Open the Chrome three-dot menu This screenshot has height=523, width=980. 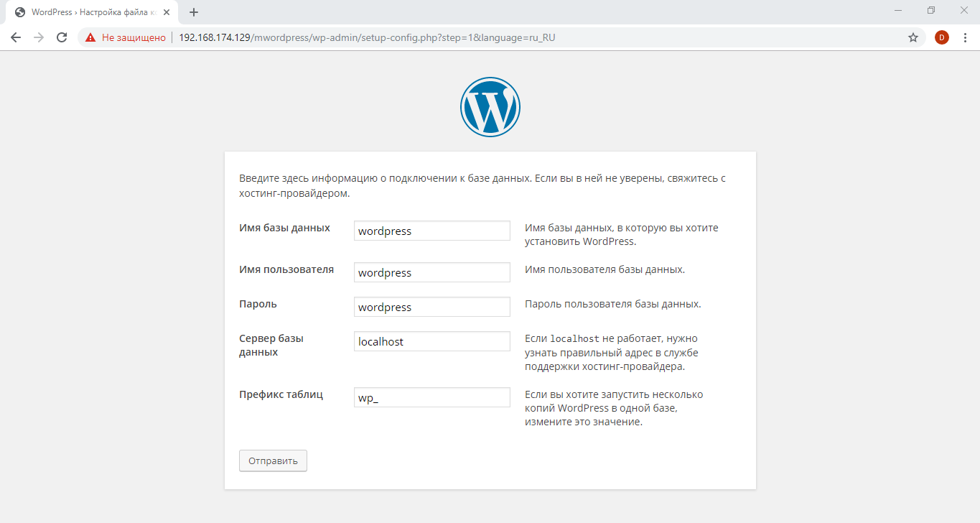coord(966,37)
